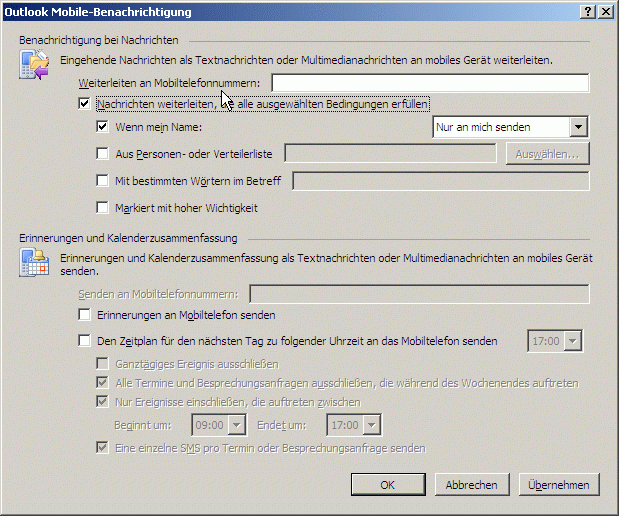
Task: Toggle 'Nur Ereignisse einschließen' checkbox
Action: [102, 402]
